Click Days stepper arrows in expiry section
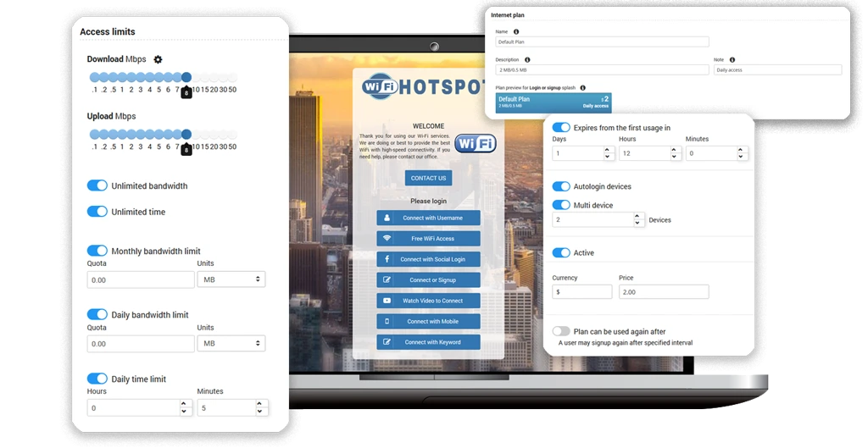 tap(607, 153)
